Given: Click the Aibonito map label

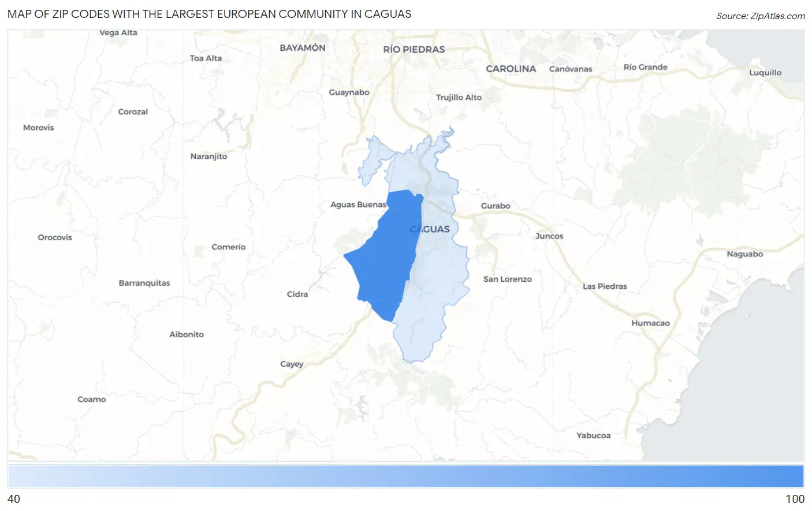Looking at the screenshot, I should [x=186, y=335].
